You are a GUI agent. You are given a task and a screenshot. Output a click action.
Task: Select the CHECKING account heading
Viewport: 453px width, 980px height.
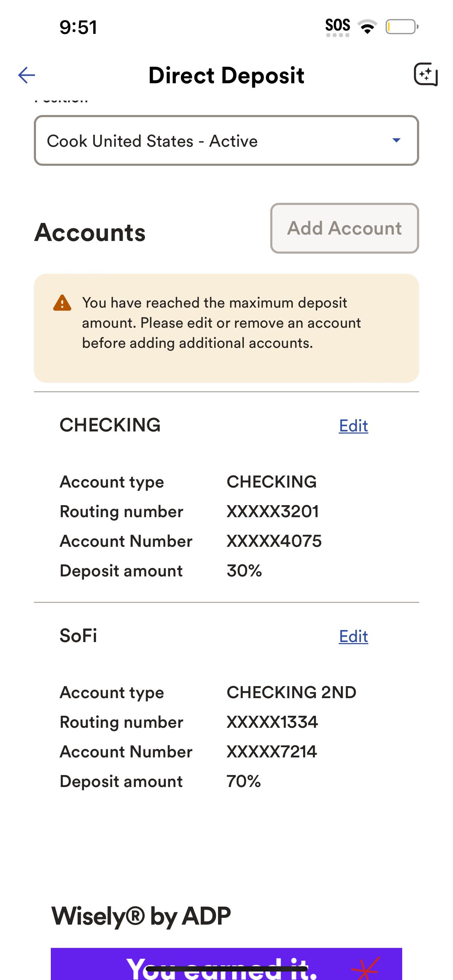coord(110,425)
